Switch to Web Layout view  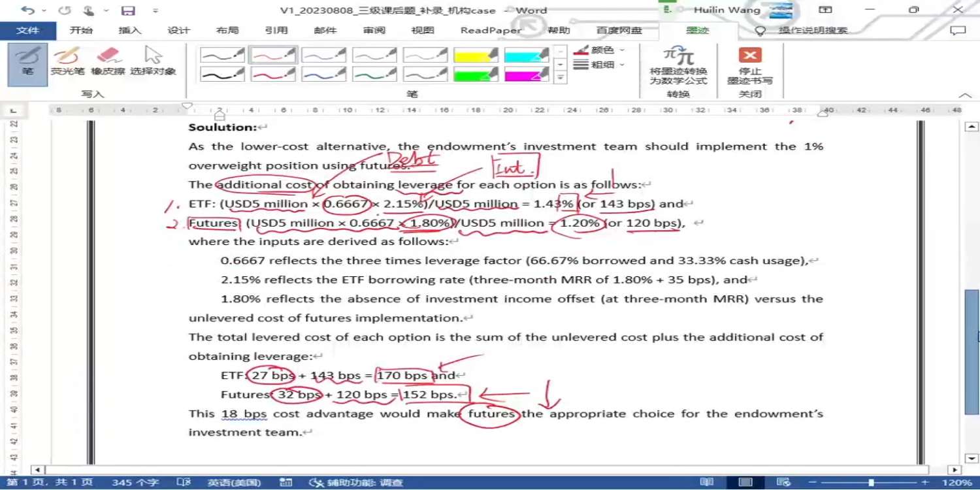[785, 483]
